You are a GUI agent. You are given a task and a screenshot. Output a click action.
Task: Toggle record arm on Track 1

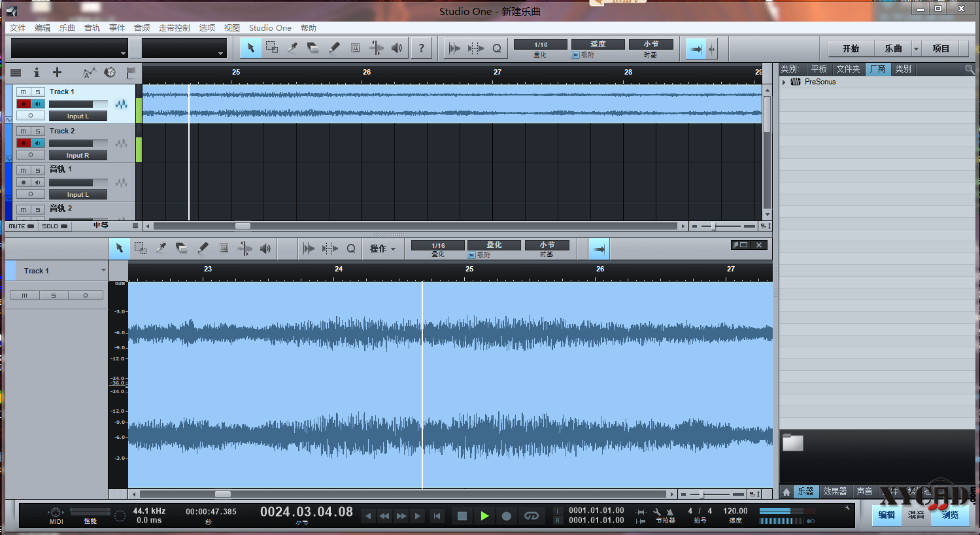point(24,104)
